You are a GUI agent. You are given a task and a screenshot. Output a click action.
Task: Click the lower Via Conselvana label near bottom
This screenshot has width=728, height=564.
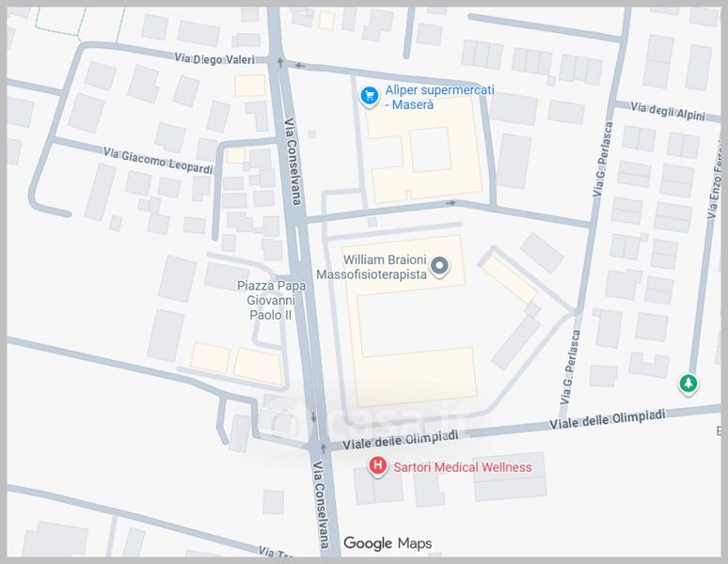[321, 505]
